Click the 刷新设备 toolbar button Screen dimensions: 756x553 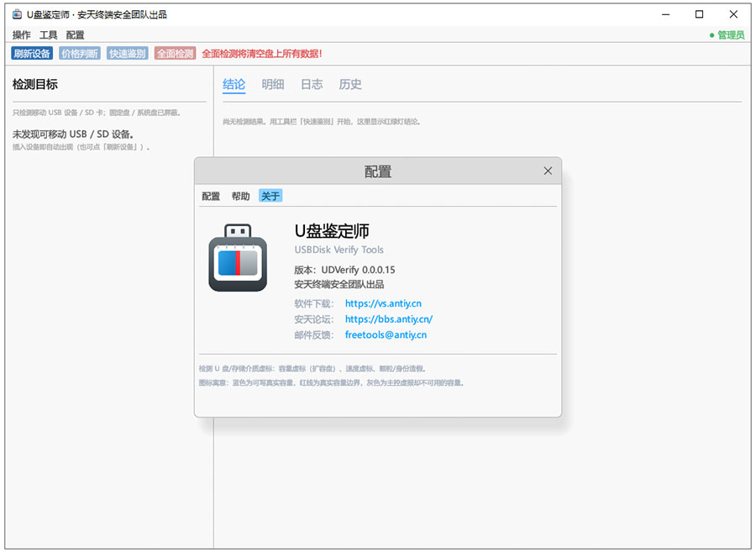(x=32, y=54)
